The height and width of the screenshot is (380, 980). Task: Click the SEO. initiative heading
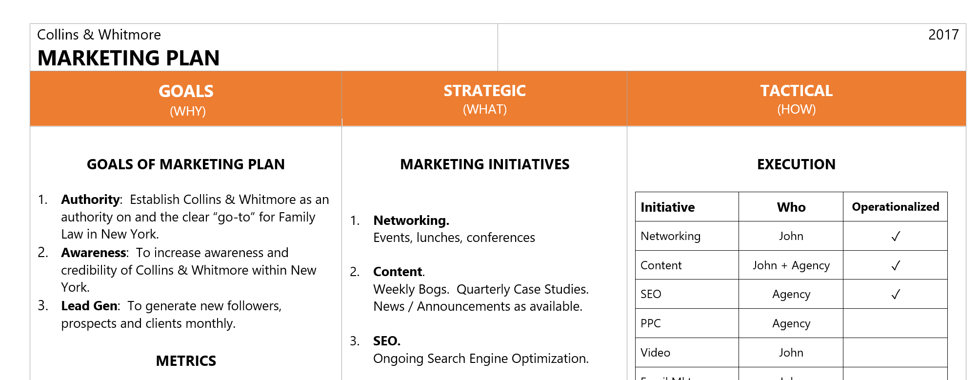387,341
